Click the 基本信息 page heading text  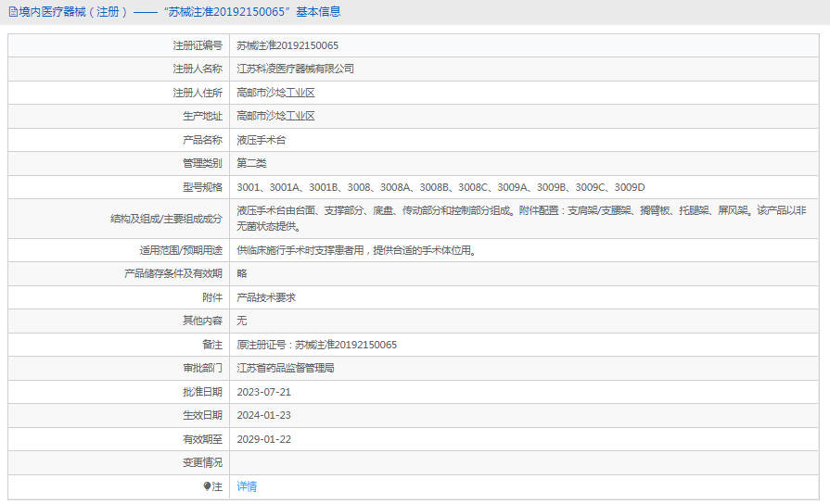(318, 12)
